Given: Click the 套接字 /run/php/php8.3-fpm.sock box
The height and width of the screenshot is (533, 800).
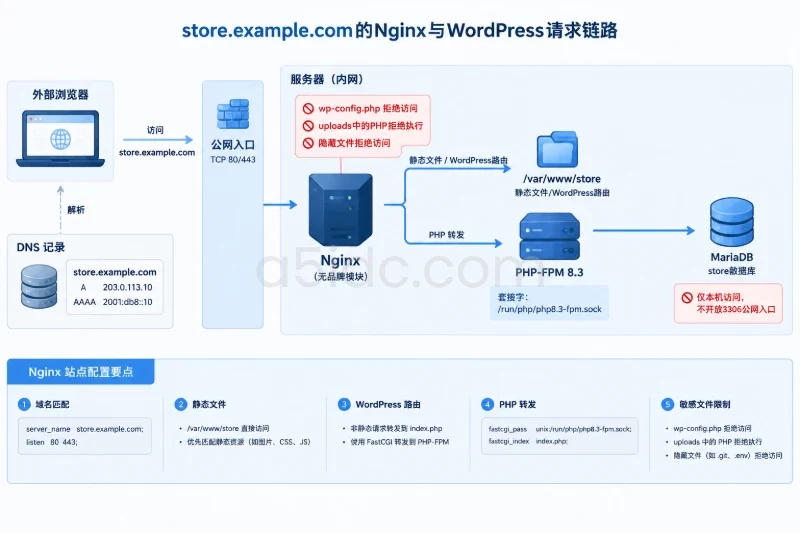Looking at the screenshot, I should [549, 303].
